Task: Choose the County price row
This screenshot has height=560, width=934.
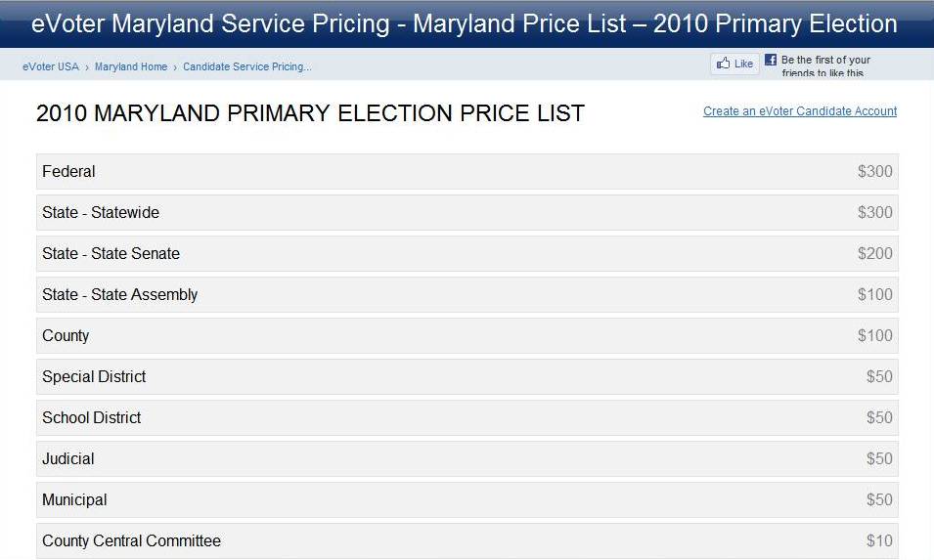Action: 467,335
